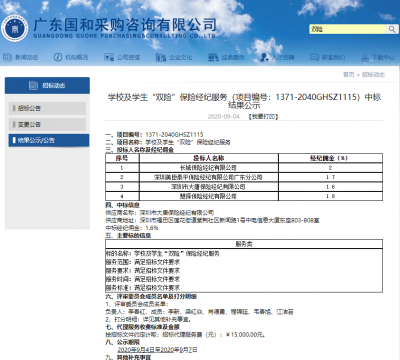Click the company logo emblem
The height and width of the screenshot is (360, 400).
pyautogui.click(x=15, y=28)
